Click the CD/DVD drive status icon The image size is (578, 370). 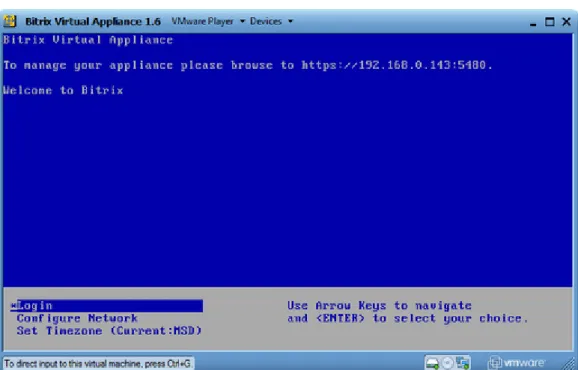(447, 363)
